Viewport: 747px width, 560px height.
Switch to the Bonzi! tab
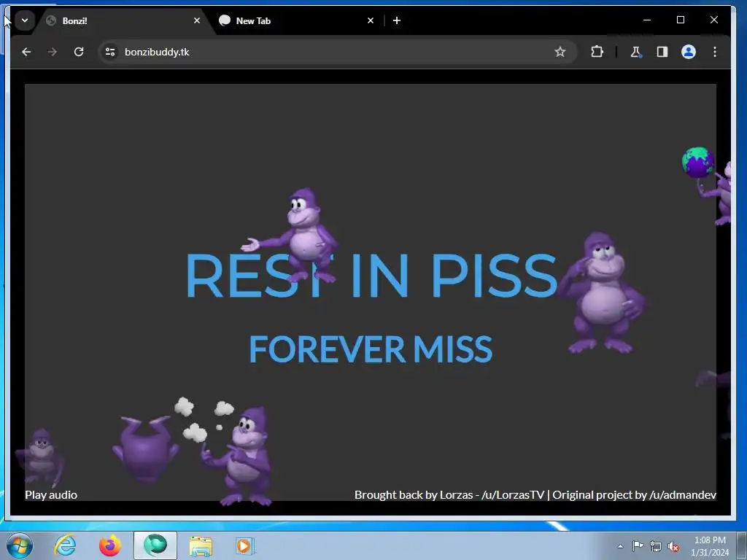pos(124,20)
